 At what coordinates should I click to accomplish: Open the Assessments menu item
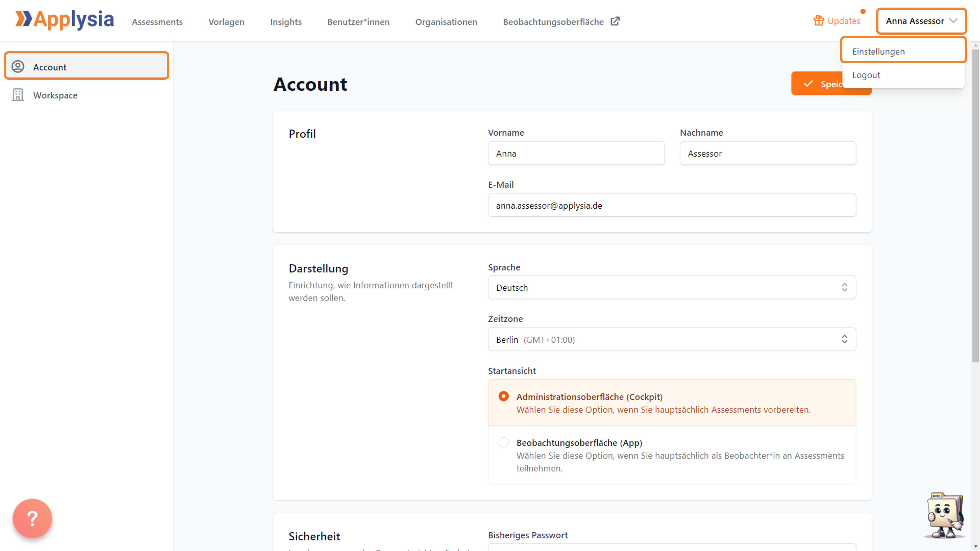[x=157, y=22]
